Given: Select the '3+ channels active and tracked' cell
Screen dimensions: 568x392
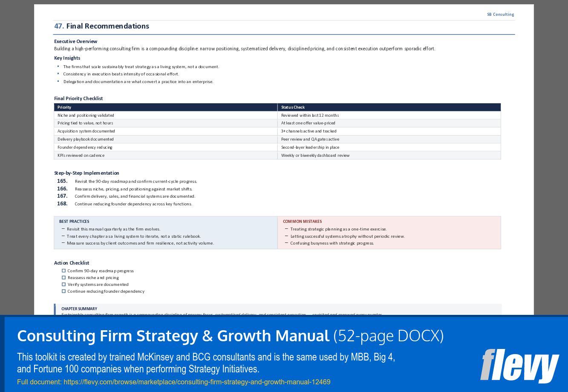Looking at the screenshot, I should point(389,131).
